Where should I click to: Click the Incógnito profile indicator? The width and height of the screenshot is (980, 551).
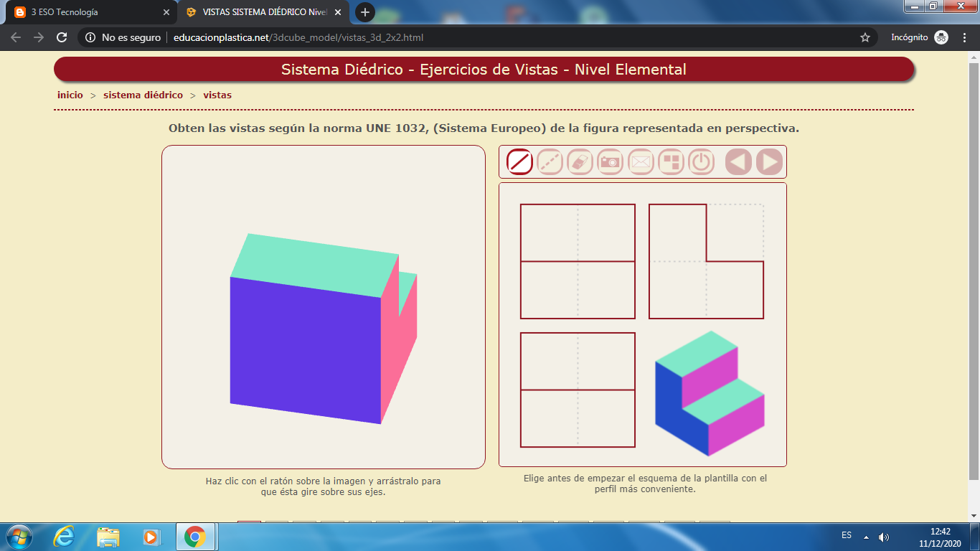(919, 37)
